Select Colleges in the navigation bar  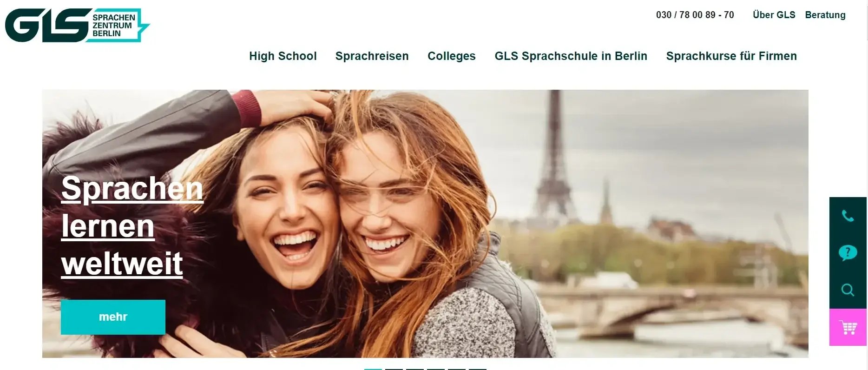[451, 56]
